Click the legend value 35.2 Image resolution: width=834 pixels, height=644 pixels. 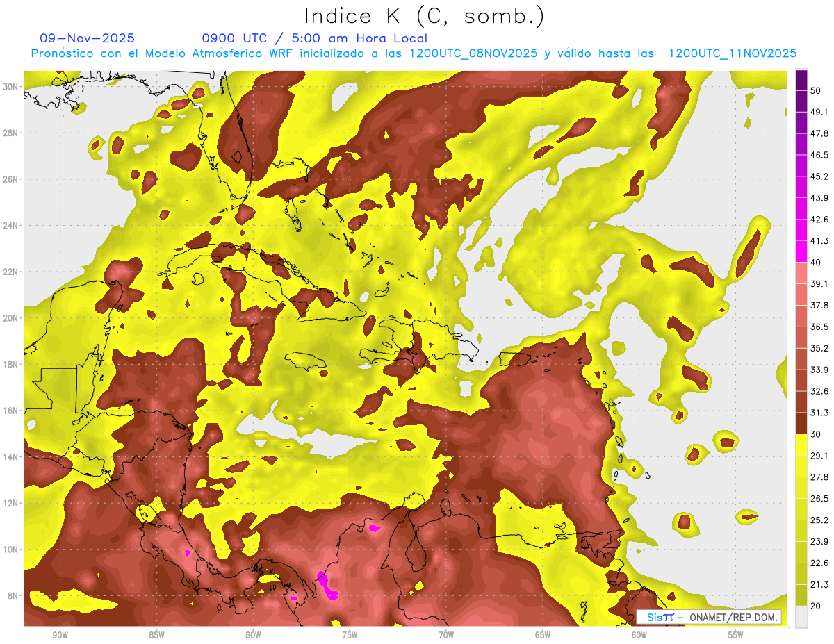[x=819, y=348]
